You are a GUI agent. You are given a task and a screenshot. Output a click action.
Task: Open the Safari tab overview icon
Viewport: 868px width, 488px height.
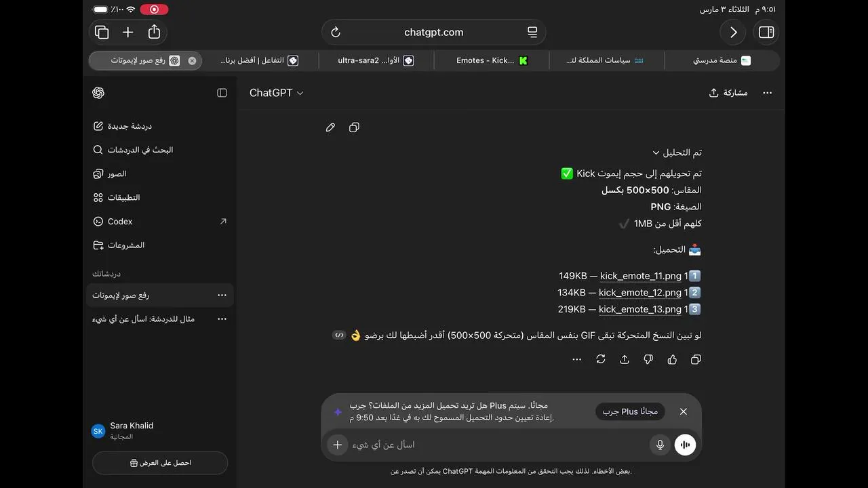pos(102,32)
